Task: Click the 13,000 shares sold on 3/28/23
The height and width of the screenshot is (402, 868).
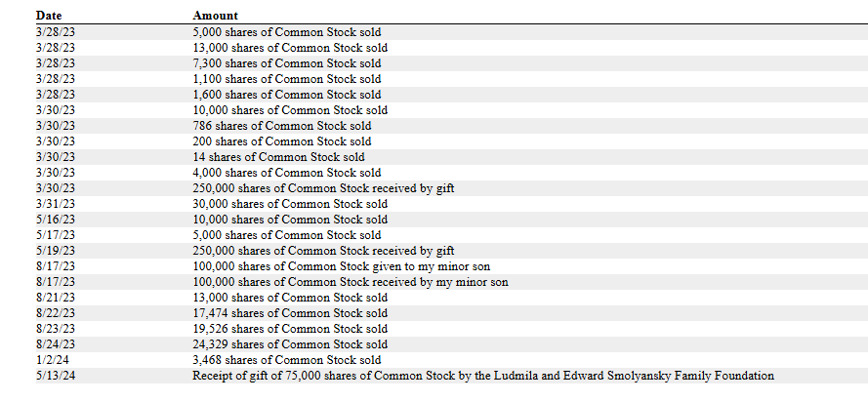Action: pos(290,48)
